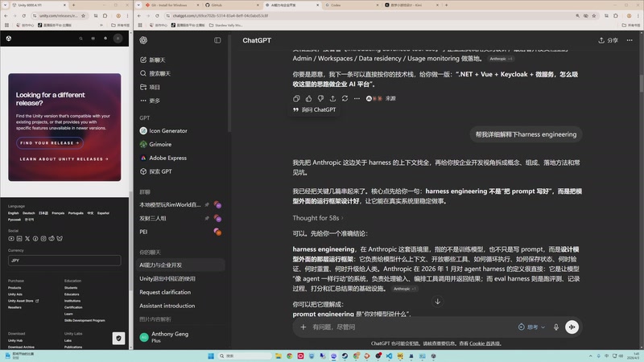644x362 pixels.
Task: Click the Windows taskbar search box
Action: [x=245, y=356]
